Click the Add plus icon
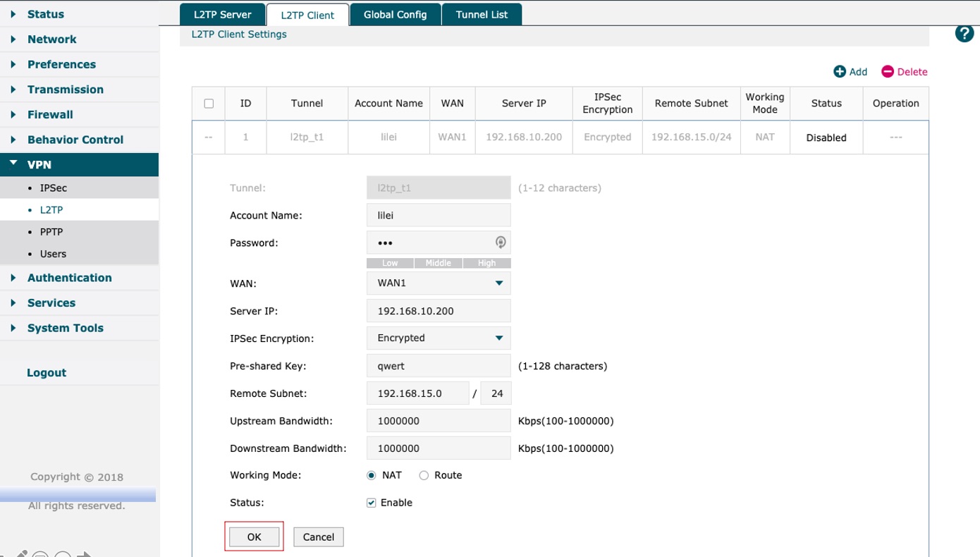 (840, 71)
